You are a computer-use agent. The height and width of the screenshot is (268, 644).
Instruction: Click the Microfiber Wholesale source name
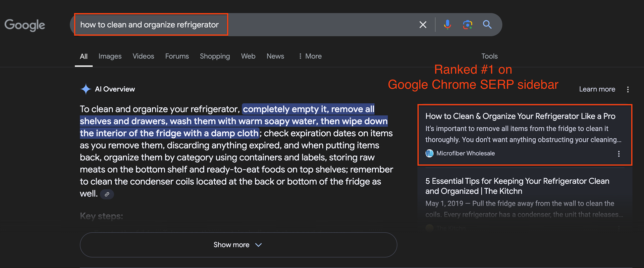click(x=466, y=153)
